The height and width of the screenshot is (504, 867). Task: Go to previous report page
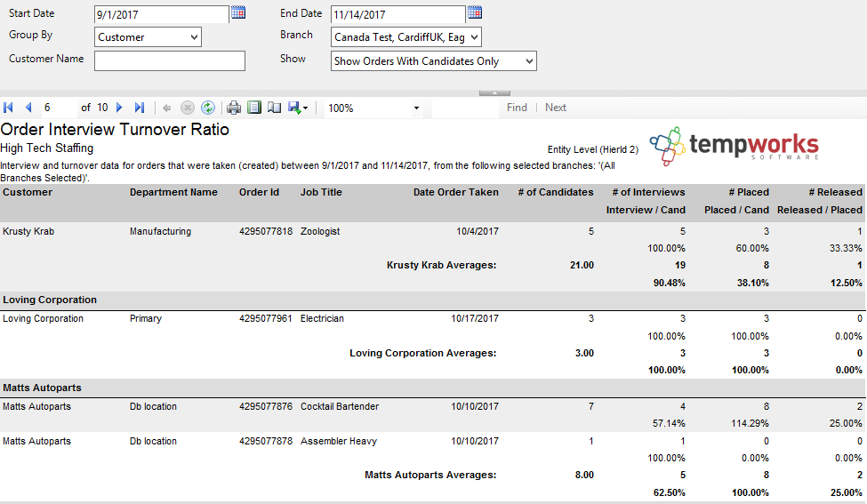point(28,108)
